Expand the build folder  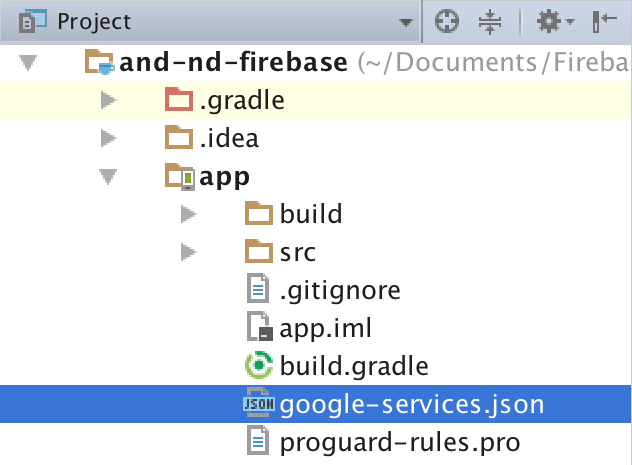pos(188,213)
